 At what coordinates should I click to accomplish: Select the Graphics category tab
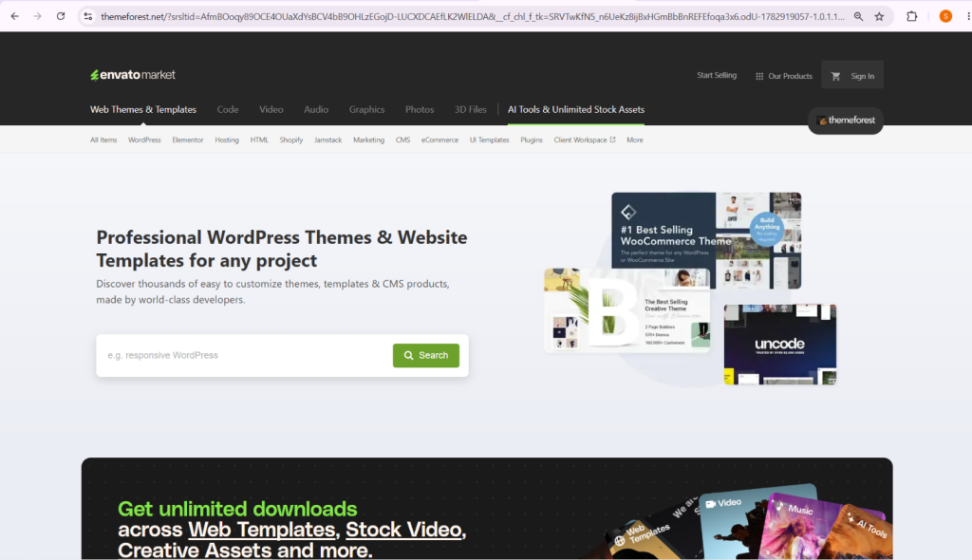tap(367, 110)
